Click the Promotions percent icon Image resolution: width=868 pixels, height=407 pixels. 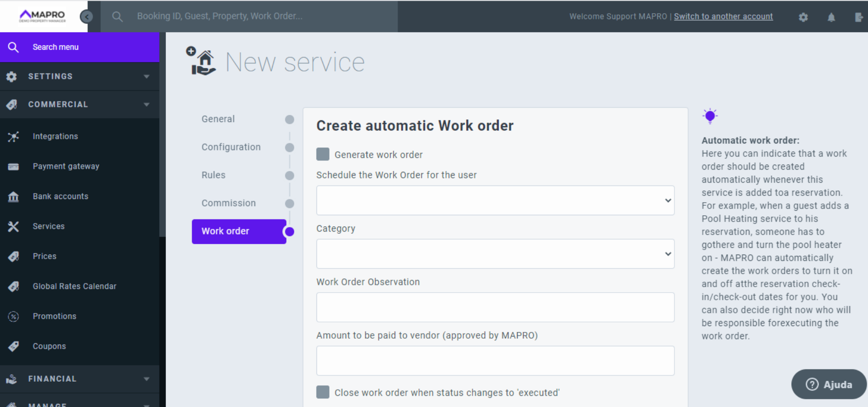[14, 317]
